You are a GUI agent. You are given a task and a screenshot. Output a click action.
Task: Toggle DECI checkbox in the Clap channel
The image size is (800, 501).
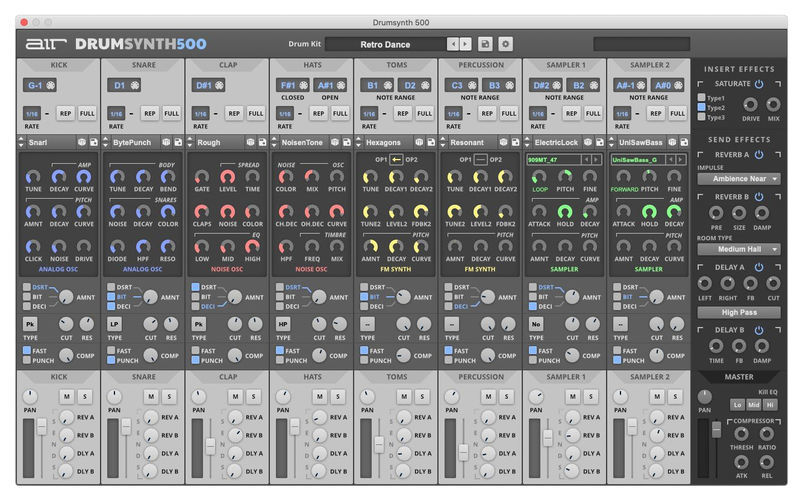tap(195, 306)
